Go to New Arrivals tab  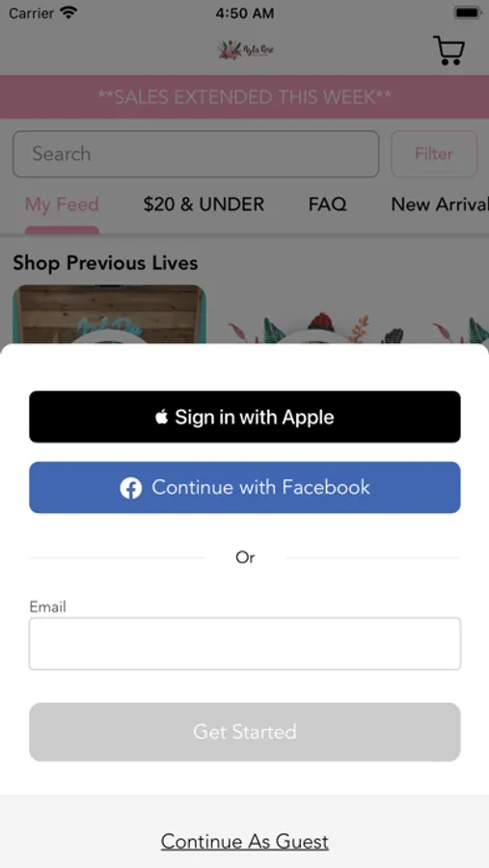pyautogui.click(x=440, y=204)
